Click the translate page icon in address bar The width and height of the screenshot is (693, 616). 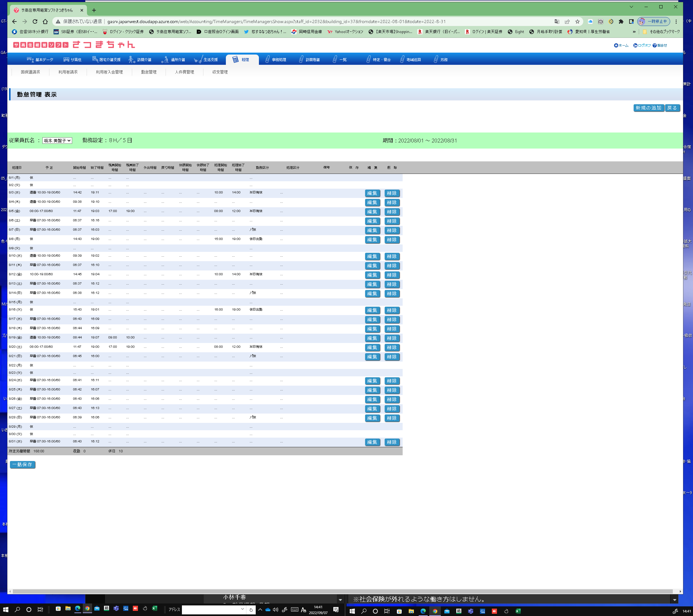557,21
